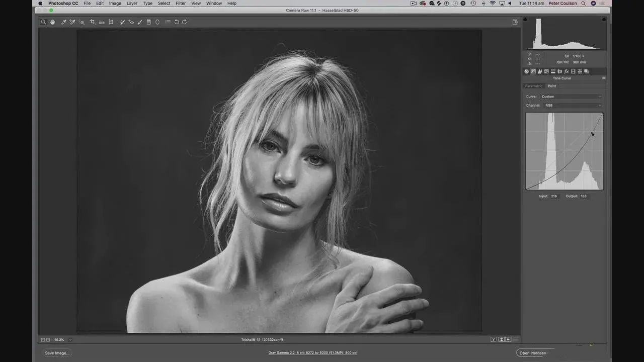Screen dimensions: 644x362
Task: Click the Save Image button
Action: pyautogui.click(x=57, y=353)
